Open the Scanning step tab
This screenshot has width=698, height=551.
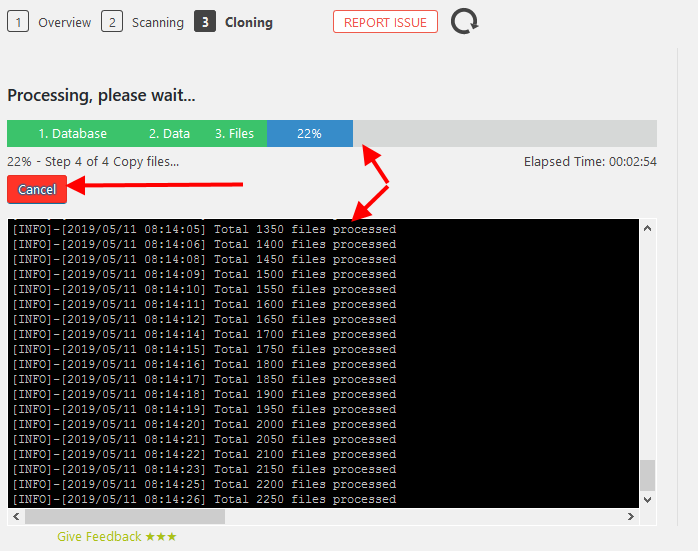pyautogui.click(x=158, y=22)
